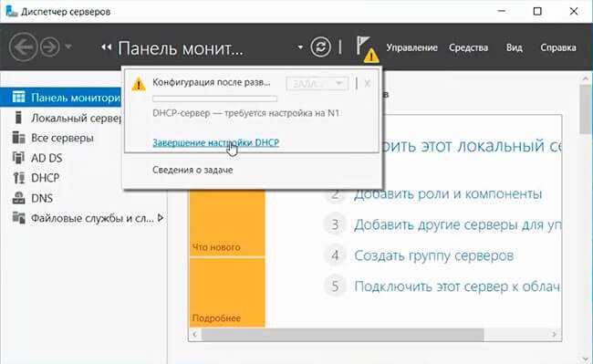Open dropdown next to Панель монит title
The image size is (593, 364).
pyautogui.click(x=300, y=47)
